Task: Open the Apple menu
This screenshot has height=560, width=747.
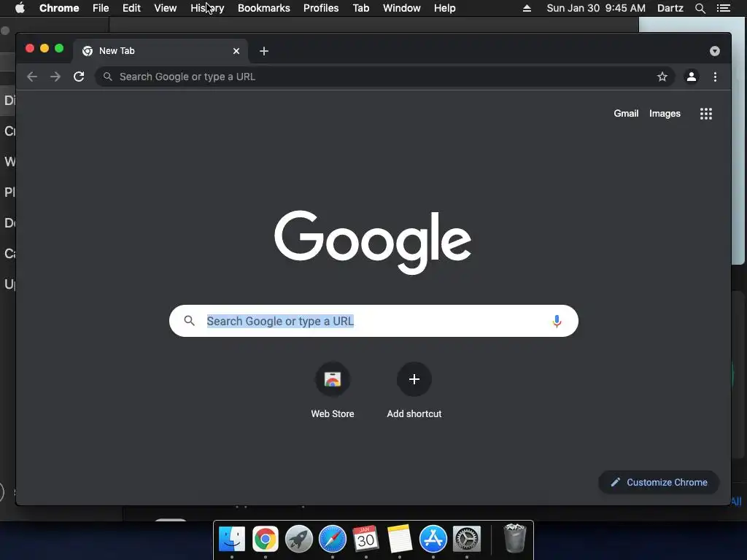Action: 20,8
